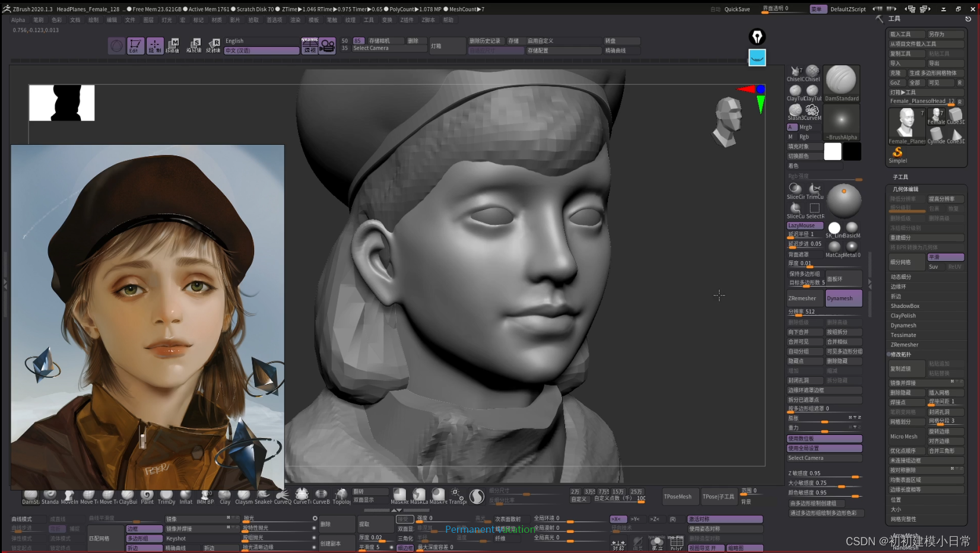Screen dimensions: 980x553
Task: Select the Inflat brush icon
Action: [186, 496]
